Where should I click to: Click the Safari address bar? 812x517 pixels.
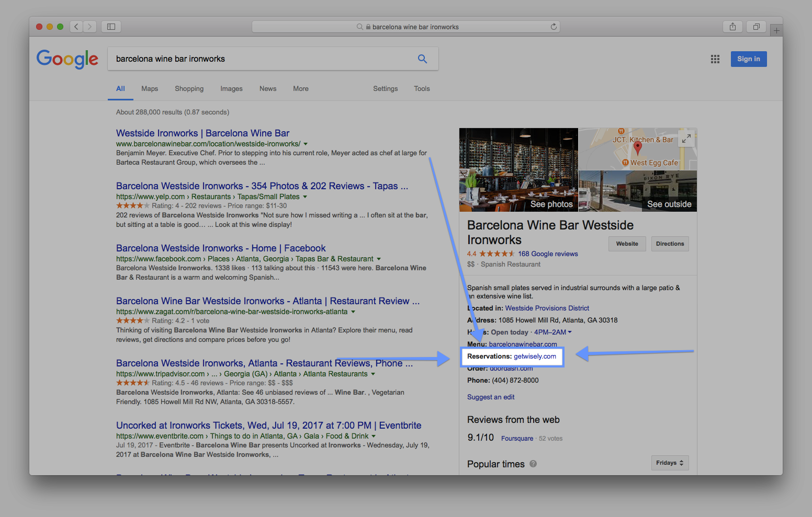pos(406,27)
